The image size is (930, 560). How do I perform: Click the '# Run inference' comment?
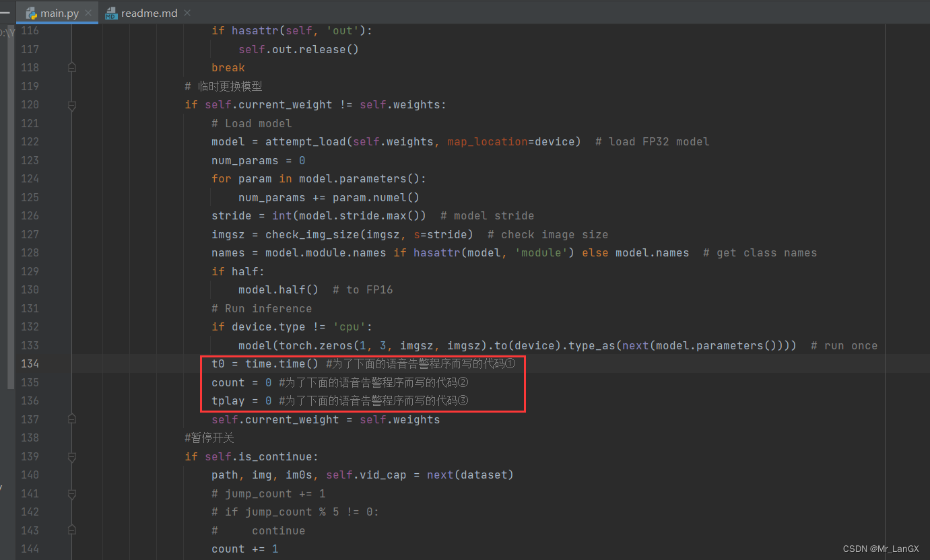[262, 308]
